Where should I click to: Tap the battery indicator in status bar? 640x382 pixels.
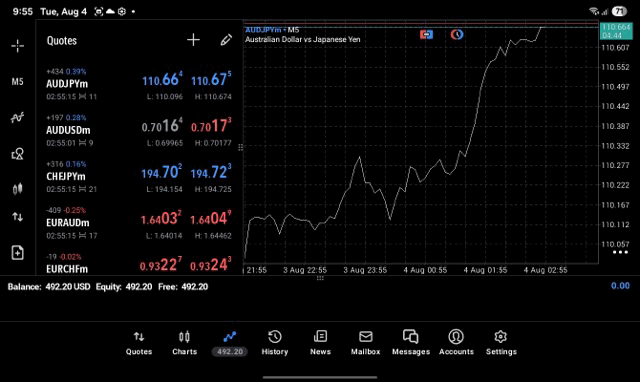tap(620, 11)
